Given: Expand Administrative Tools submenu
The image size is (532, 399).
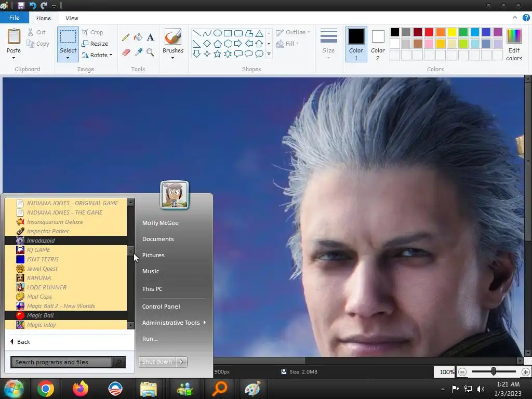Looking at the screenshot, I should (x=174, y=323).
